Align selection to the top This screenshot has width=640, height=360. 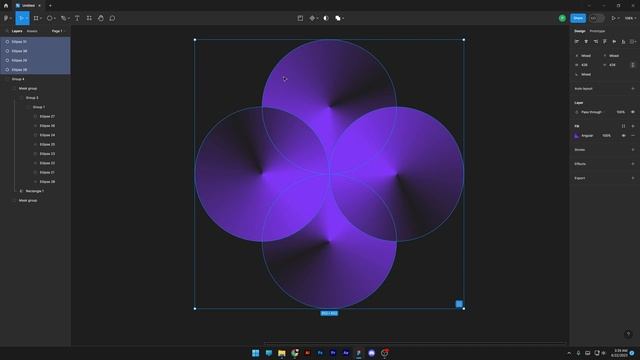[x=605, y=42]
